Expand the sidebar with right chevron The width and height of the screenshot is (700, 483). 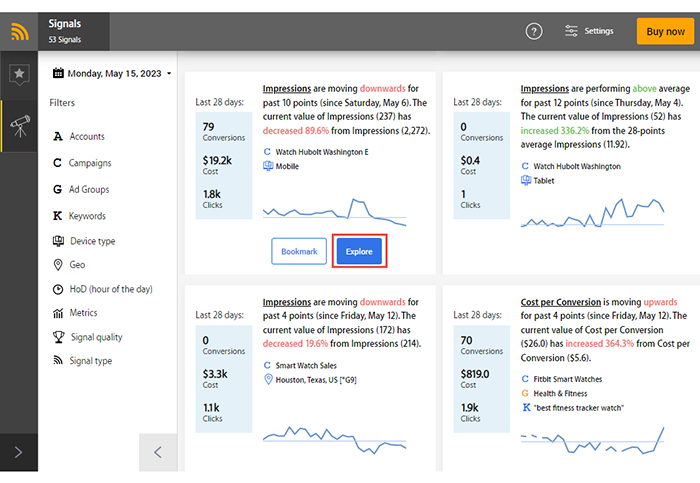(18, 452)
